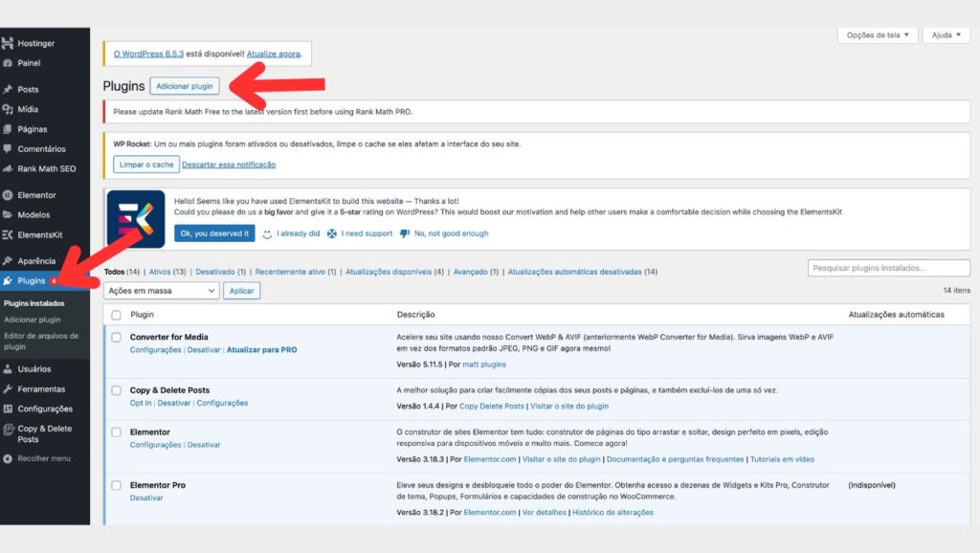
Task: Click Ver detalhes for Elementor Pro
Action: coord(545,513)
